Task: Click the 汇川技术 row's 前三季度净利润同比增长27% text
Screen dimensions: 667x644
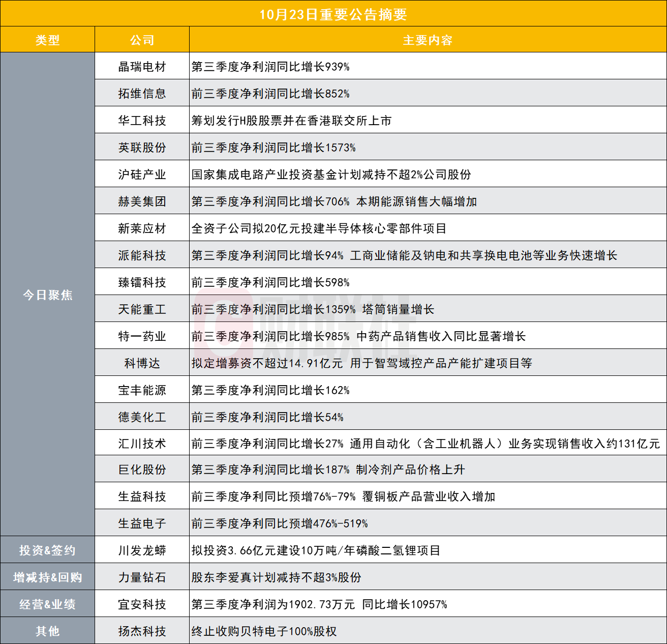Action: (267, 444)
